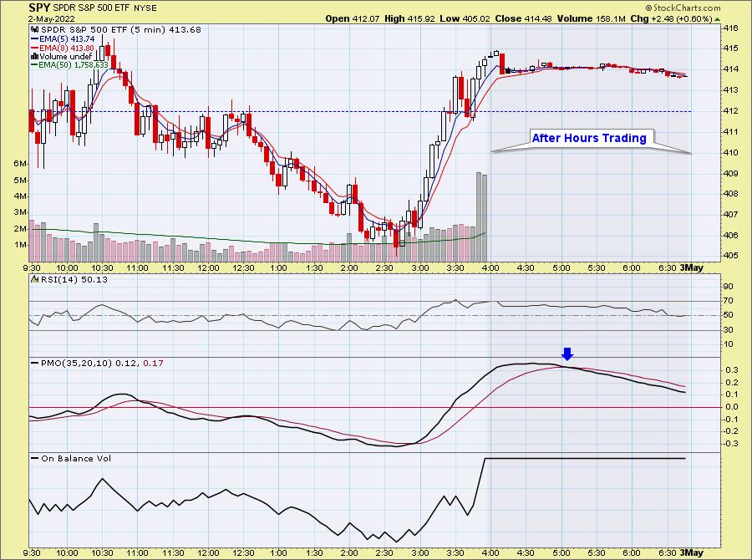Click the 4:00 time label under the price panel
752x560 pixels.
(x=490, y=267)
